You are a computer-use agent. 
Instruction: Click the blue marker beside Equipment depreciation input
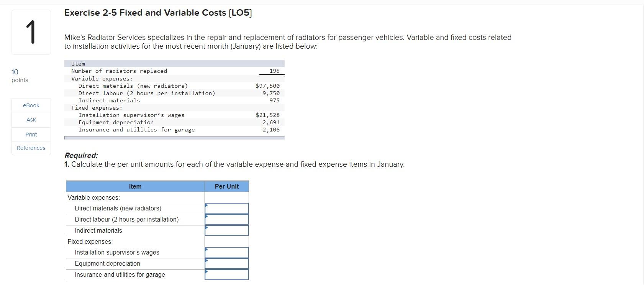206,261
